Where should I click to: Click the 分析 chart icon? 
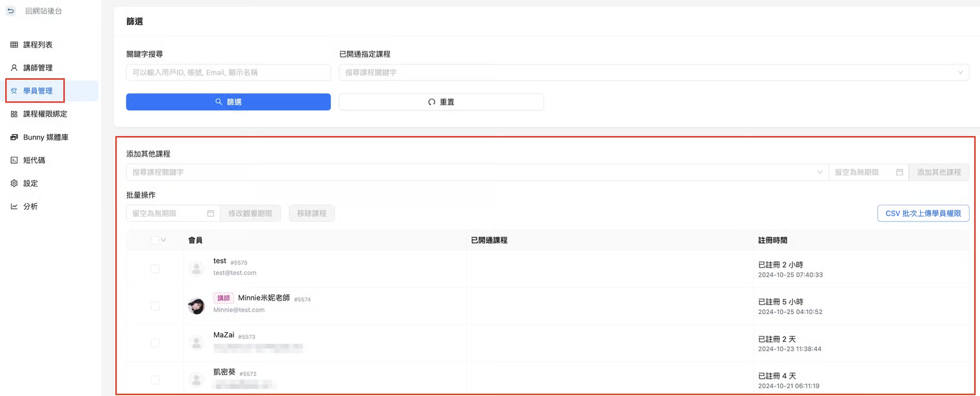tap(14, 206)
